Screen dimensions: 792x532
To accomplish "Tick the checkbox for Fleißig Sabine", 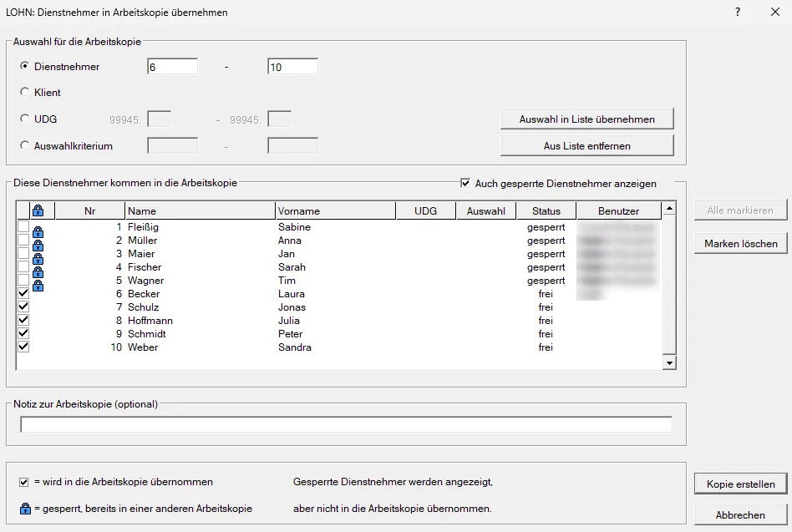I will 23,226.
